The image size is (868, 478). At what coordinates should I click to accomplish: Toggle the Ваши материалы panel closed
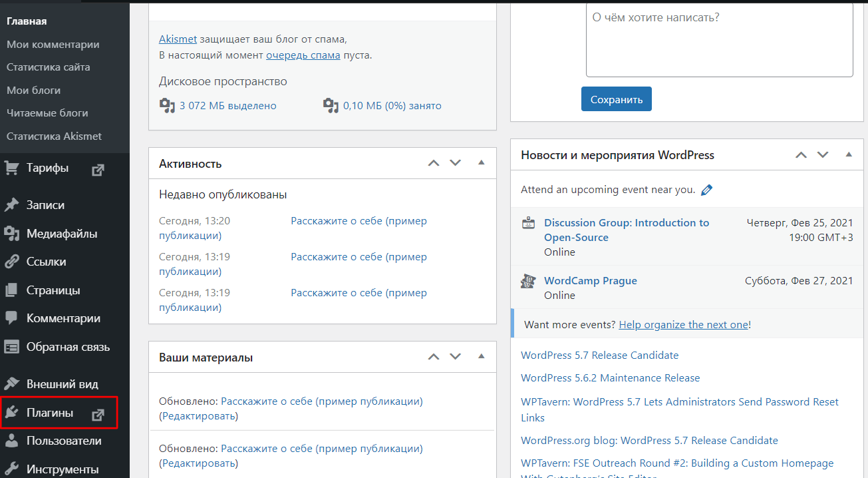point(482,357)
